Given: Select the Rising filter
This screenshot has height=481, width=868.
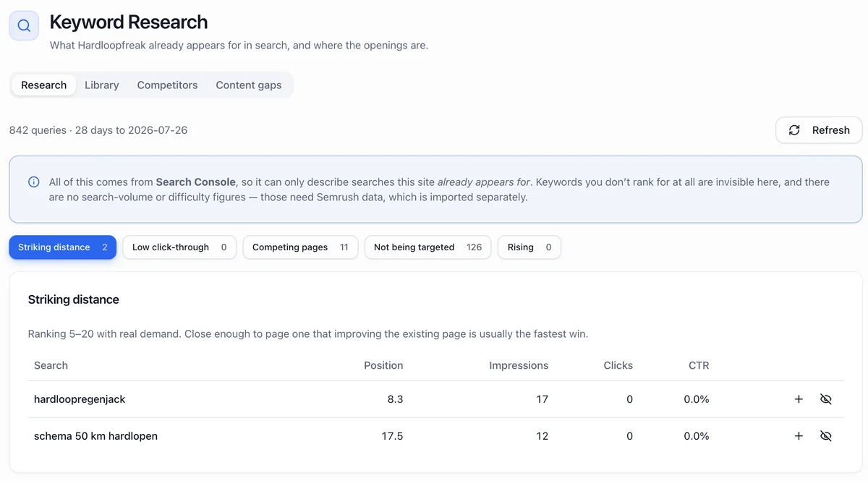Looking at the screenshot, I should [x=529, y=247].
